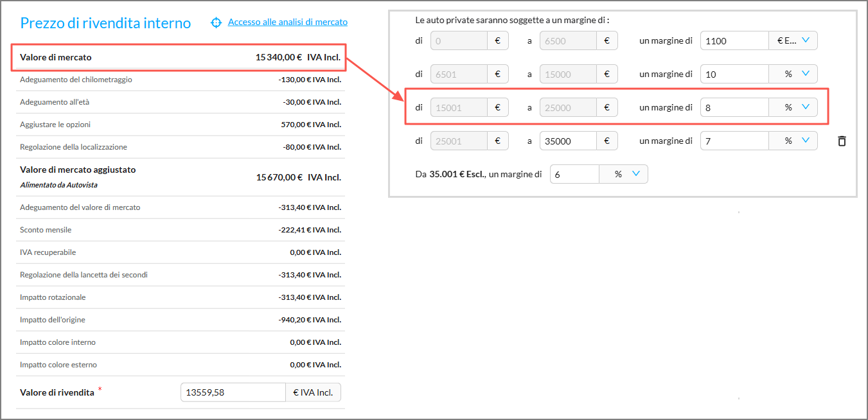The height and width of the screenshot is (420, 868).
Task: Select the Valore di mercato row label
Action: tap(56, 57)
